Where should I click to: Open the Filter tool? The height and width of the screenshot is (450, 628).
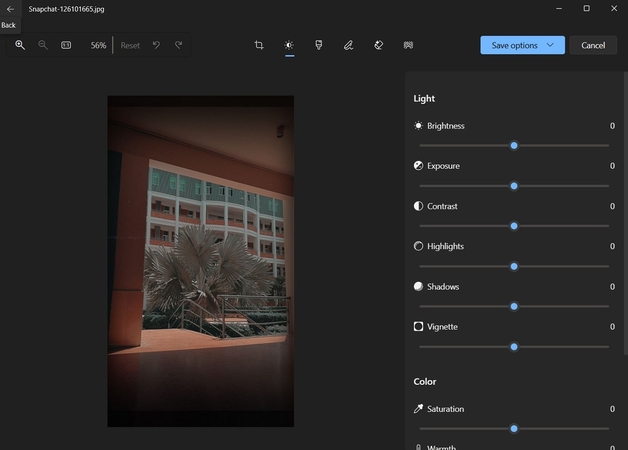319,45
